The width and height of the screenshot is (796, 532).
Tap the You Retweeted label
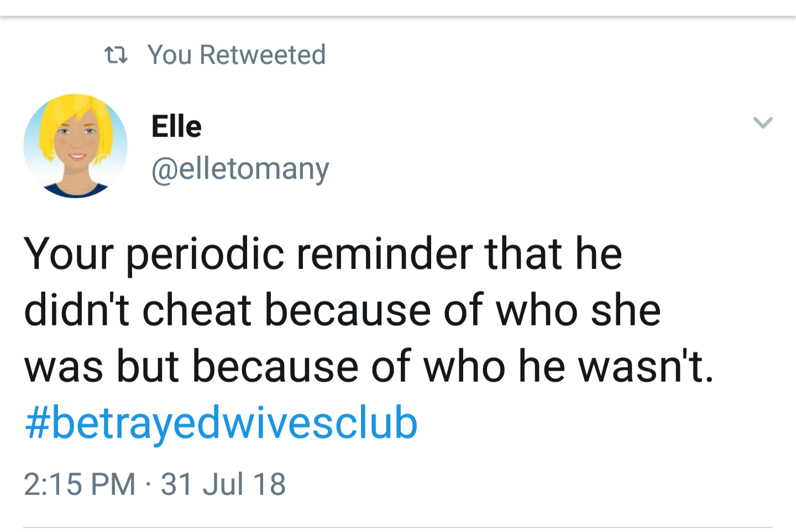click(237, 55)
